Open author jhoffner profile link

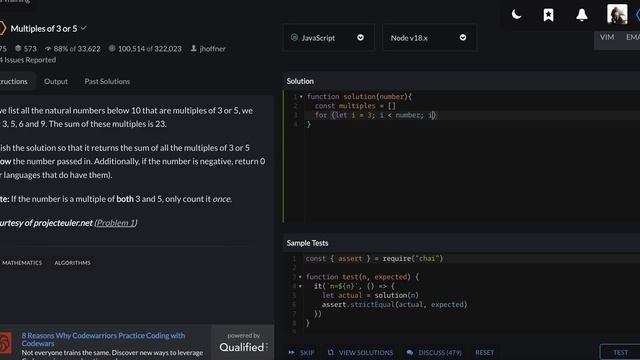click(212, 49)
